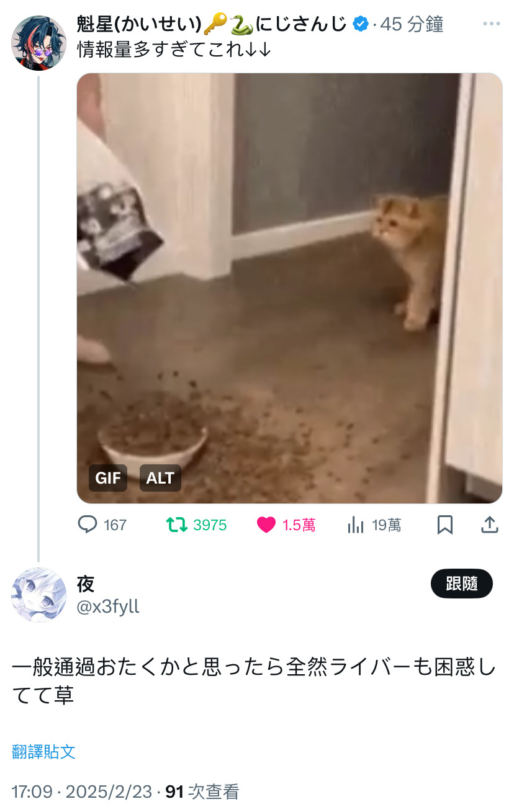The image size is (514, 812).
Task: Open the three-dot more options menu
Action: tap(491, 24)
